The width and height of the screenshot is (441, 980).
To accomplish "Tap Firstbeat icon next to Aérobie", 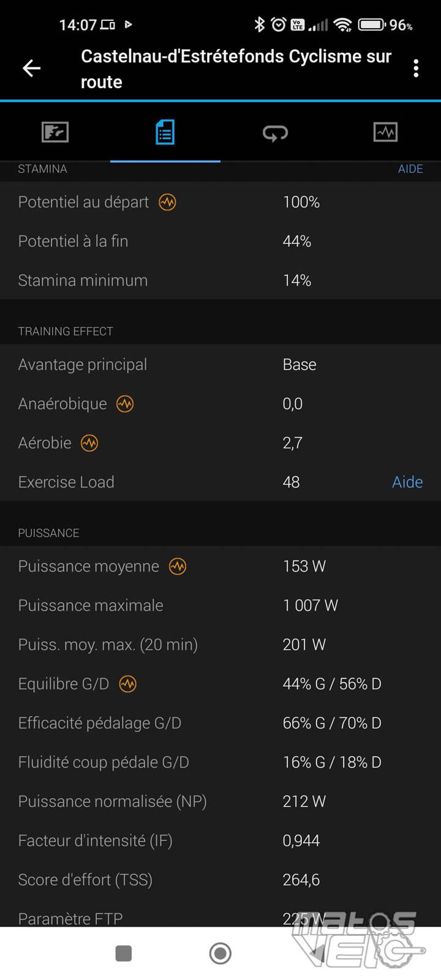I will coord(89,443).
